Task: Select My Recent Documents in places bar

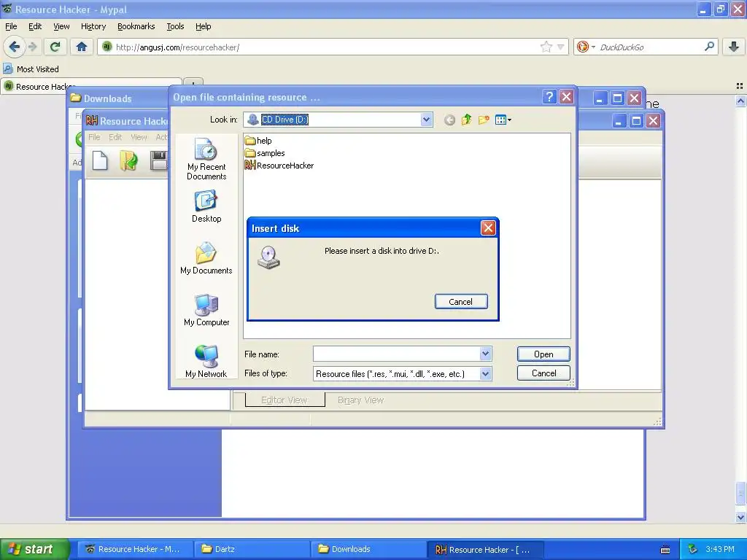Action: point(206,159)
